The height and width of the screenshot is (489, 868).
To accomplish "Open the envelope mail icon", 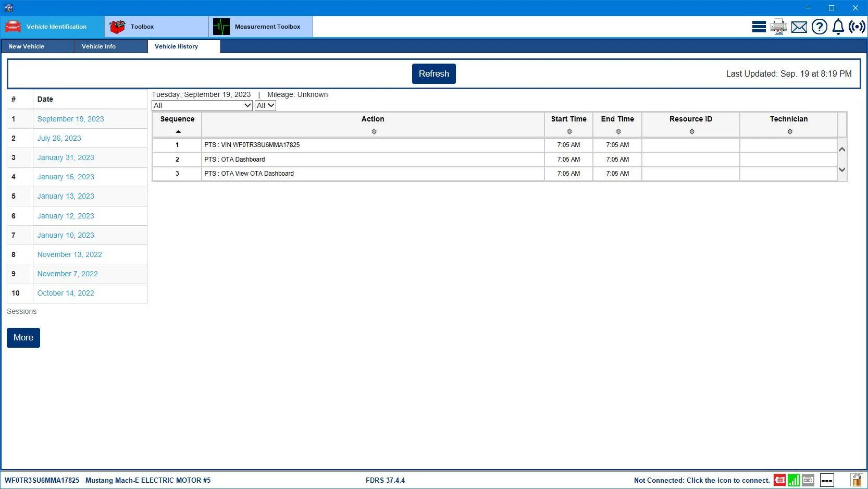I will pyautogui.click(x=799, y=27).
